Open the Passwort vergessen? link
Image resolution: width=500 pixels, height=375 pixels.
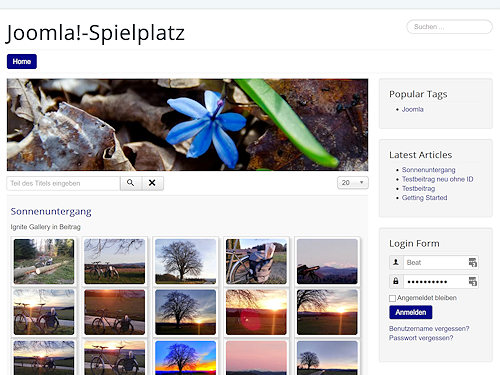(x=421, y=338)
